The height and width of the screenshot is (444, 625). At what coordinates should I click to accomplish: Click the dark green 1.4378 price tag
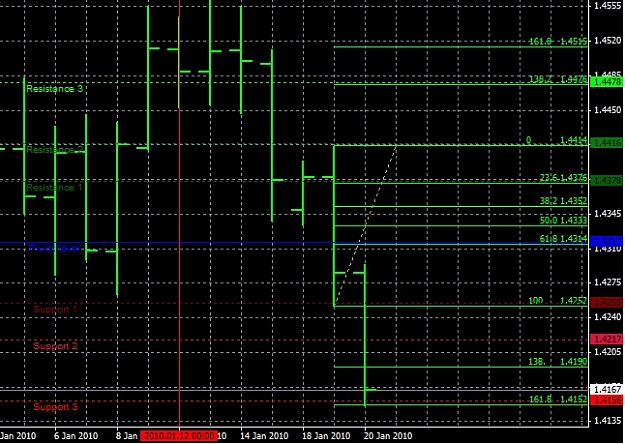pyautogui.click(x=606, y=181)
